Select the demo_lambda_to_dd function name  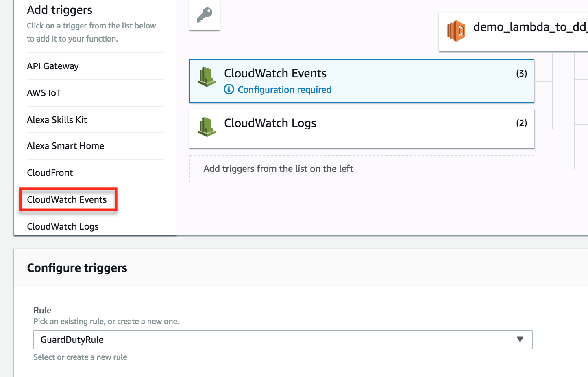tap(529, 27)
